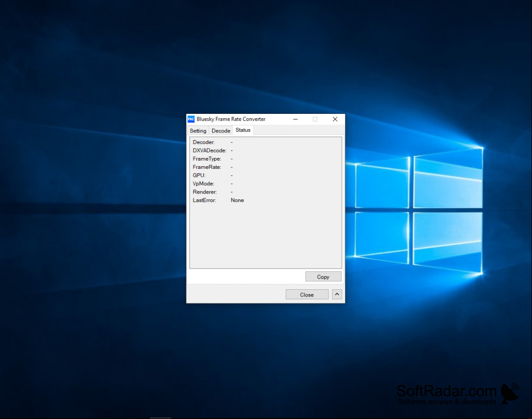532x419 pixels.
Task: Click the Close button
Action: [x=307, y=295]
